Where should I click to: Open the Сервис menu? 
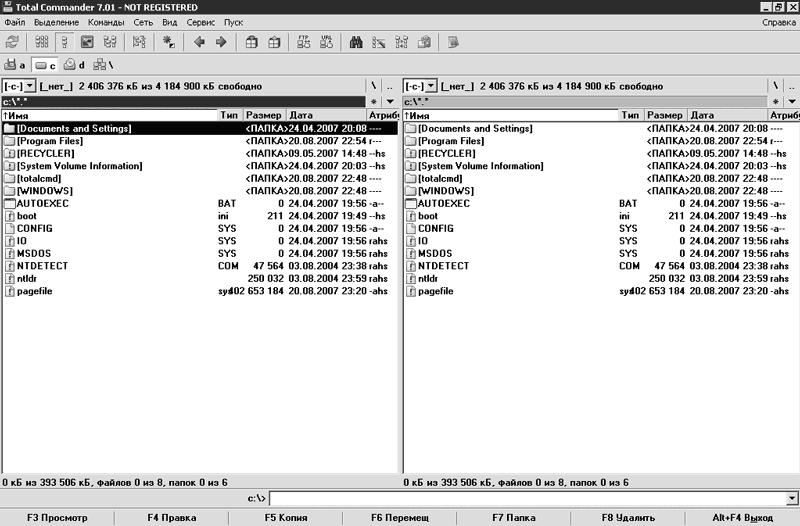click(x=201, y=22)
